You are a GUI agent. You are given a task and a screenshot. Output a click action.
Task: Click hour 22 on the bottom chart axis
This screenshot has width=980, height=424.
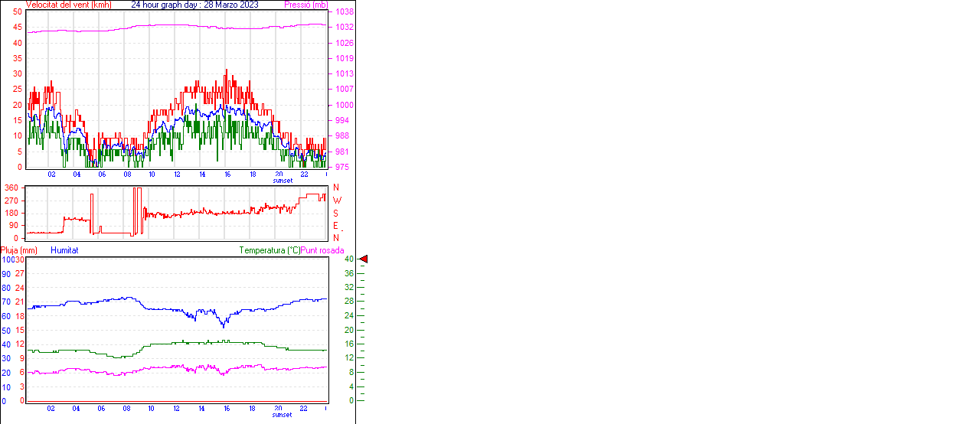tap(304, 409)
